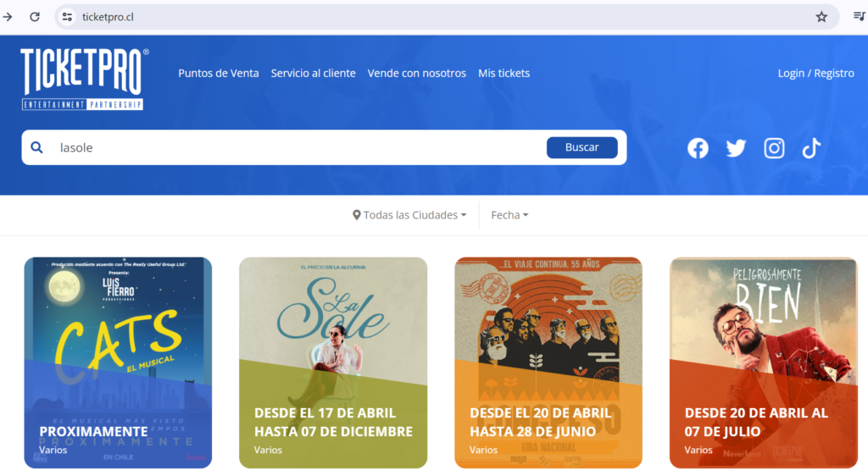The image size is (868, 476).
Task: Open Servicio al cliente menu item
Action: pyautogui.click(x=313, y=73)
